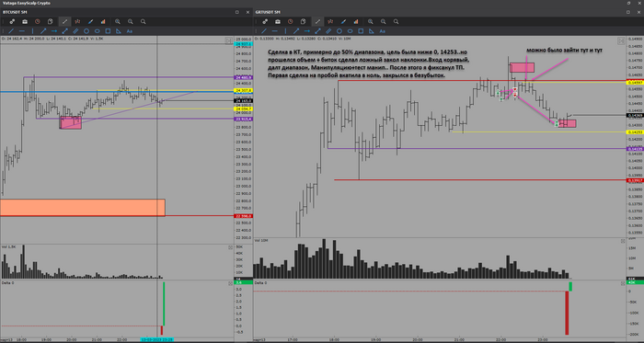Click red 0.13917 level label on GRTUSDT axis

click(634, 180)
